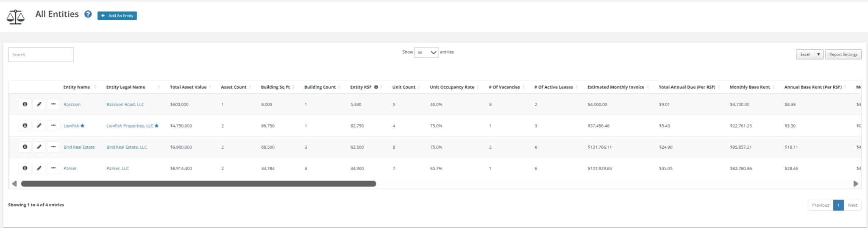868x228 pixels.
Task: Open Report Settings
Action: (843, 54)
